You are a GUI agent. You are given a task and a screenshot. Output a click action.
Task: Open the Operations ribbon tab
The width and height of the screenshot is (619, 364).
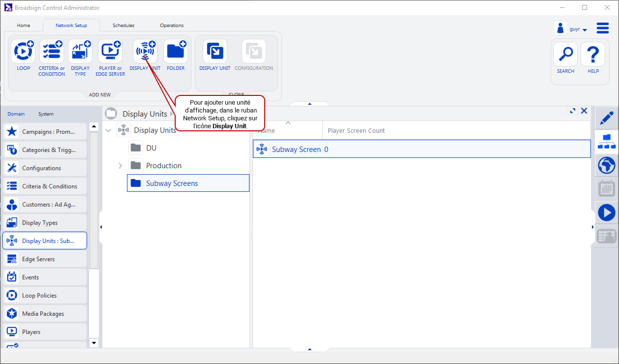(x=172, y=26)
